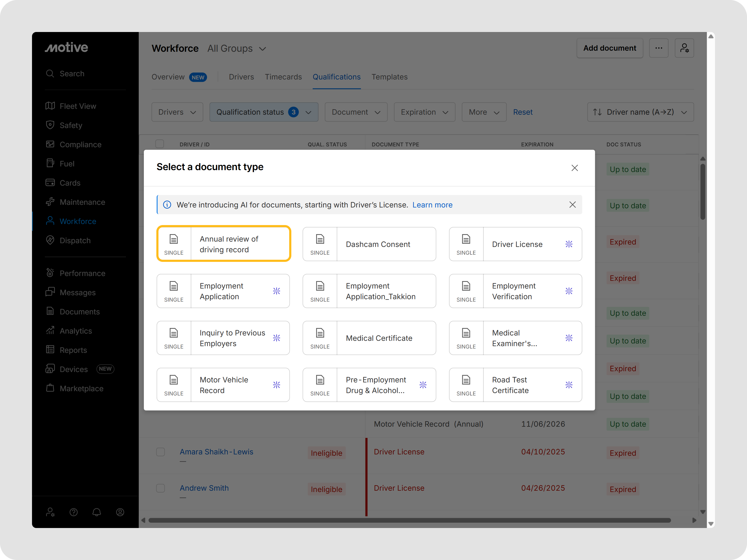Open the Timecards tab

283,77
